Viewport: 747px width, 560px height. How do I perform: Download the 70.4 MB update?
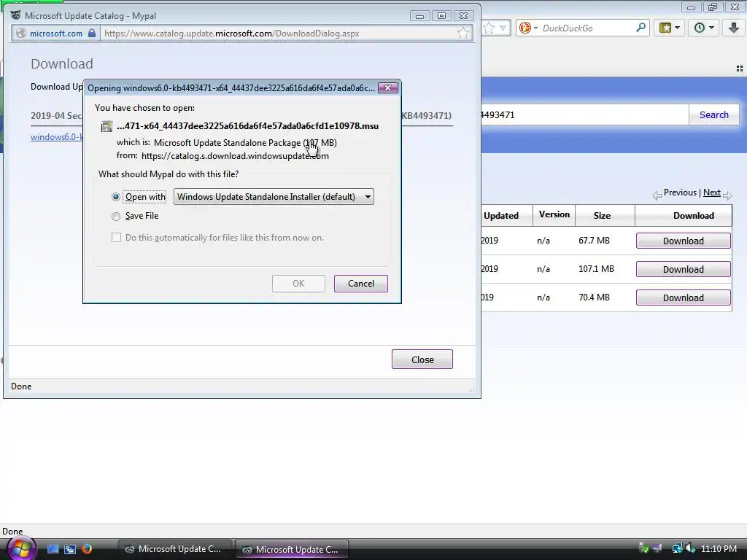[x=683, y=297]
